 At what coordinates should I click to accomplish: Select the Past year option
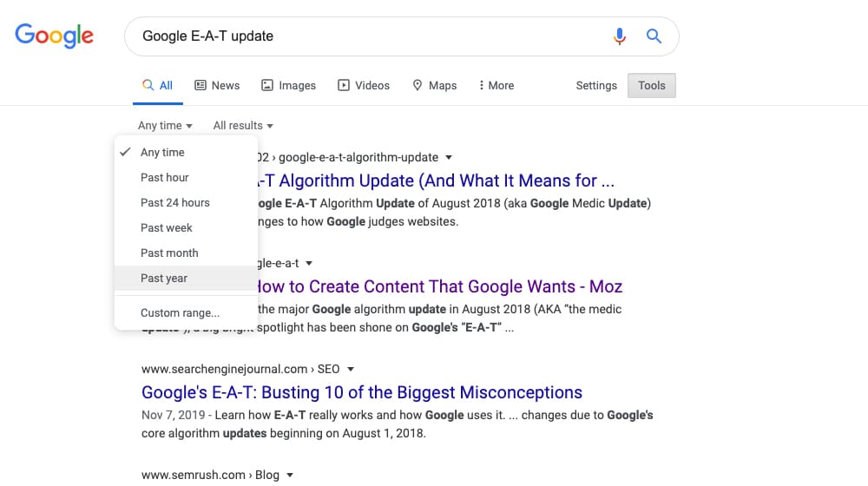tap(164, 278)
